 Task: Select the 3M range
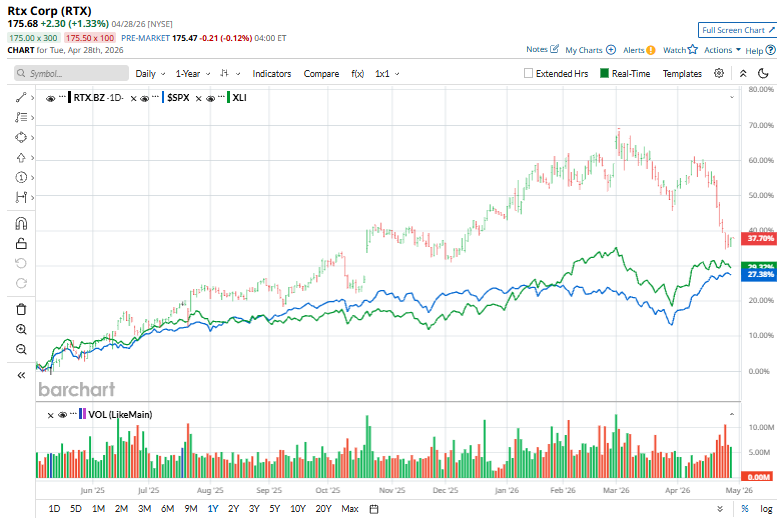144,509
